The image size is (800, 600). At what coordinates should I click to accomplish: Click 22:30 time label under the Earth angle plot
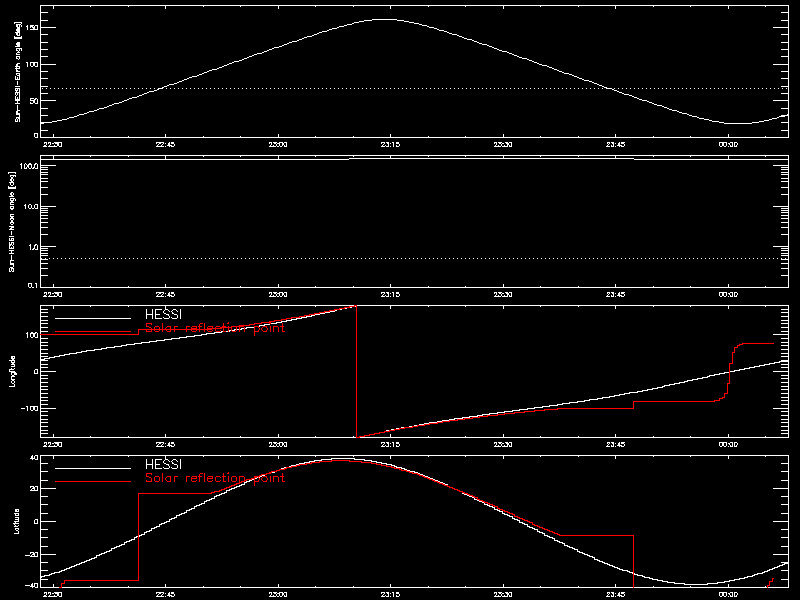52,144
